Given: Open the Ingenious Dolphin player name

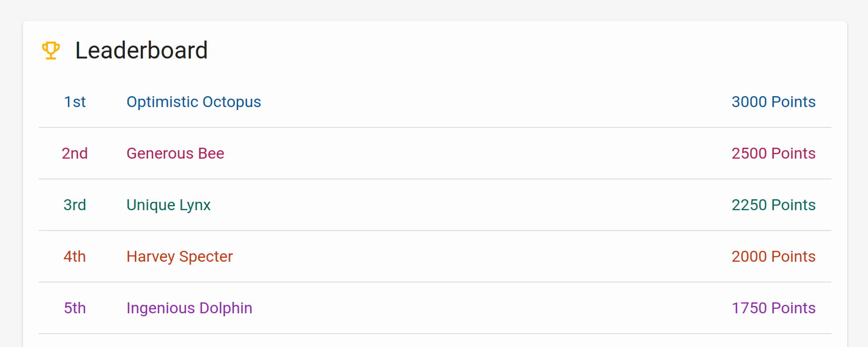Looking at the screenshot, I should click(189, 308).
